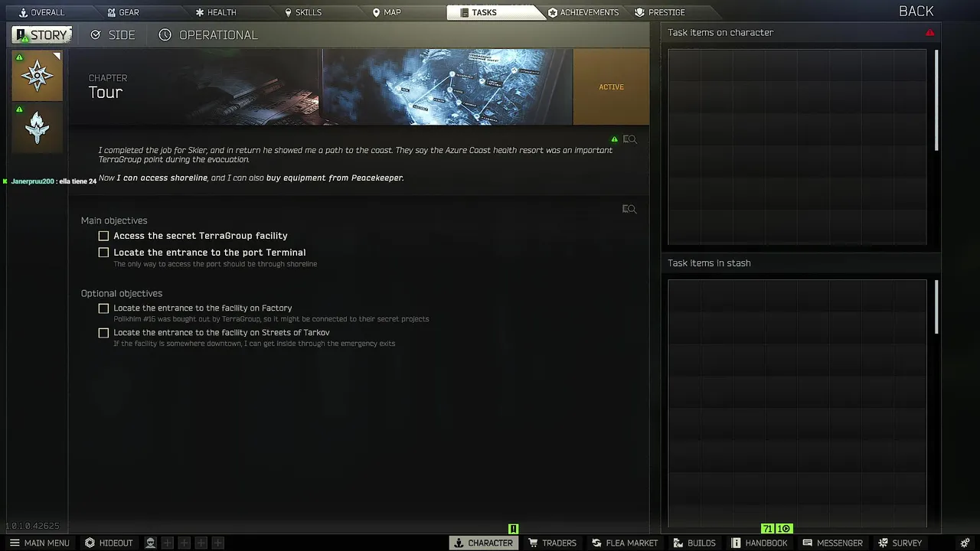Open the Character screen
The height and width of the screenshot is (551, 980).
pos(483,543)
